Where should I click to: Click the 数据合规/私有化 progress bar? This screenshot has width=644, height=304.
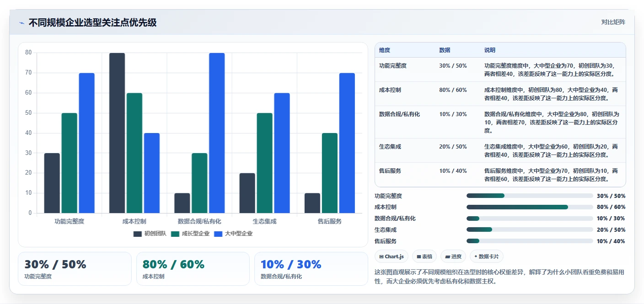[x=530, y=219]
